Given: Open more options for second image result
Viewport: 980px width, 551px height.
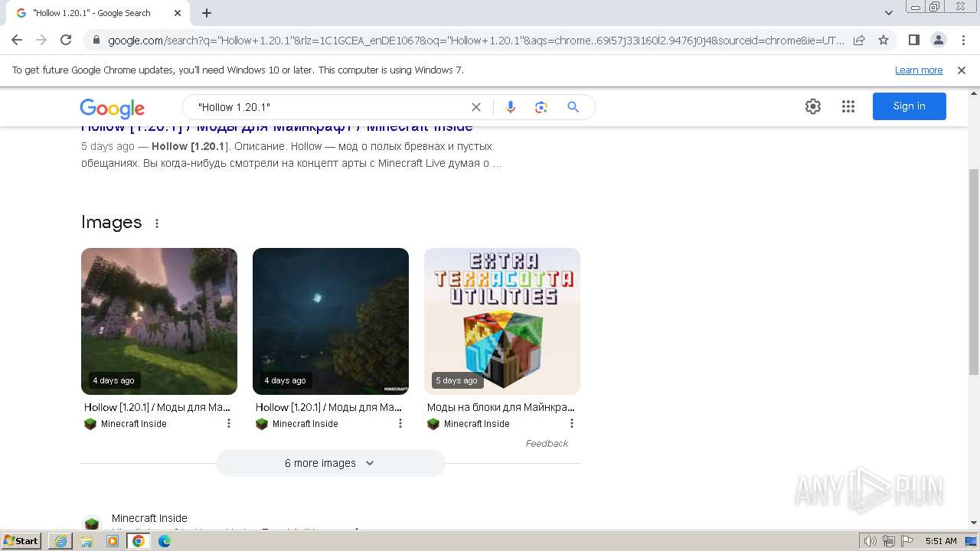Looking at the screenshot, I should click(x=400, y=423).
